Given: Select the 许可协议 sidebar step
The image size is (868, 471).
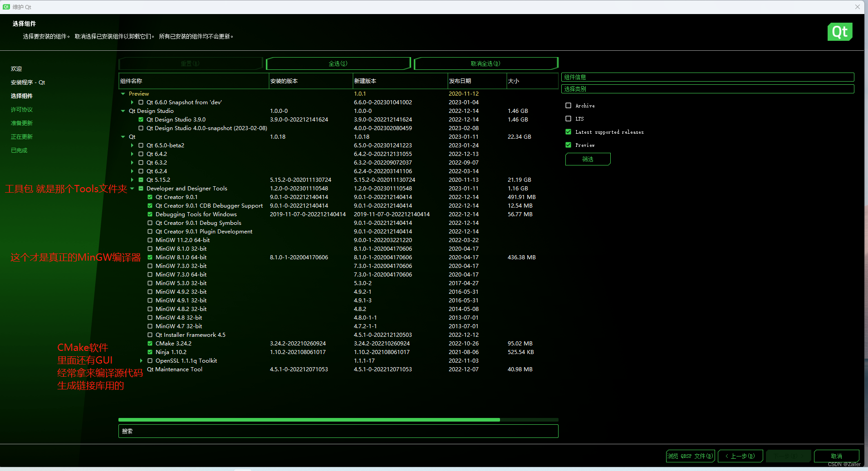Looking at the screenshot, I should pyautogui.click(x=22, y=110).
